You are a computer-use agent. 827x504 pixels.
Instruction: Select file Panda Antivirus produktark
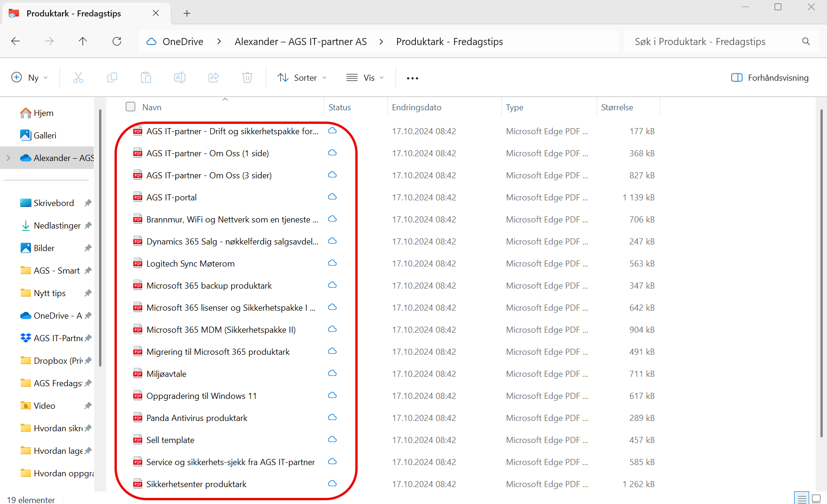(197, 418)
